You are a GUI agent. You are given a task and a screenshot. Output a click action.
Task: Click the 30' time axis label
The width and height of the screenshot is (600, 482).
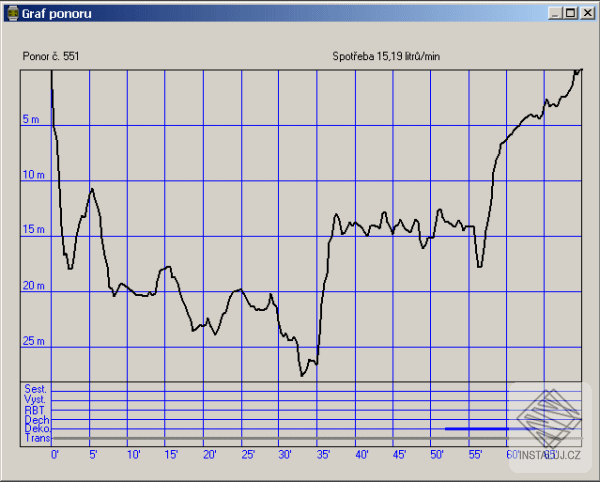(285, 454)
